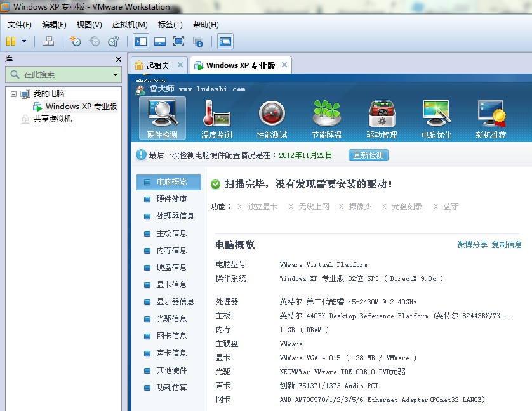
Task: Close the 库 library panel
Action: tap(119, 60)
